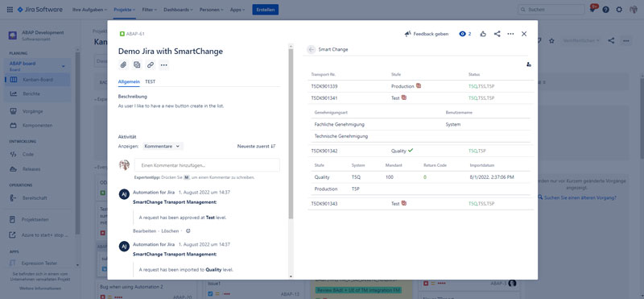Click the comment input field
This screenshot has height=299, width=644.
207,165
